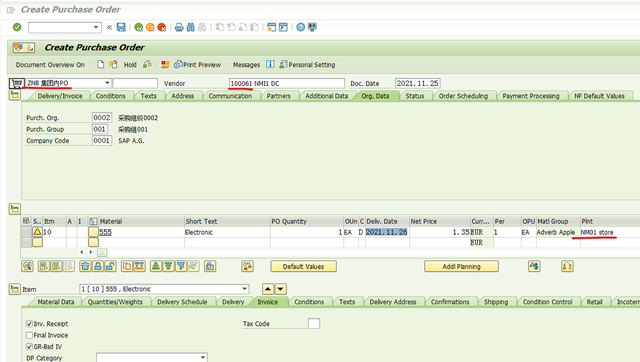640x362 pixels.
Task: Open the Confirmations item tab
Action: point(450,302)
